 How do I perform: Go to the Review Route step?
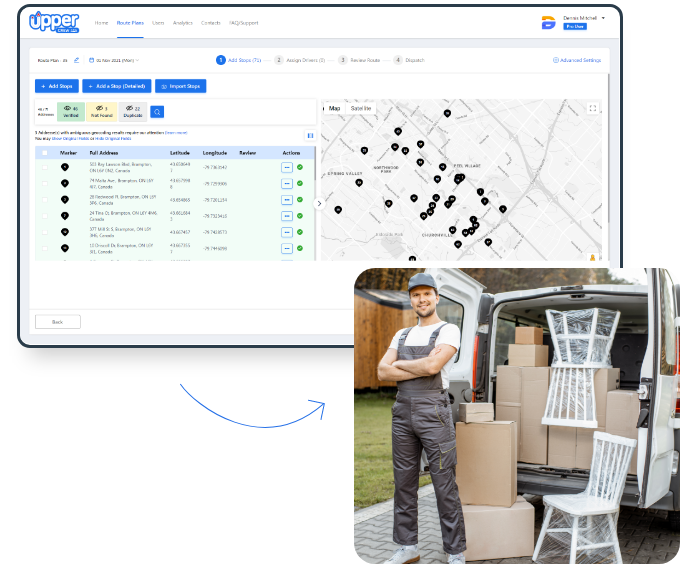click(360, 60)
